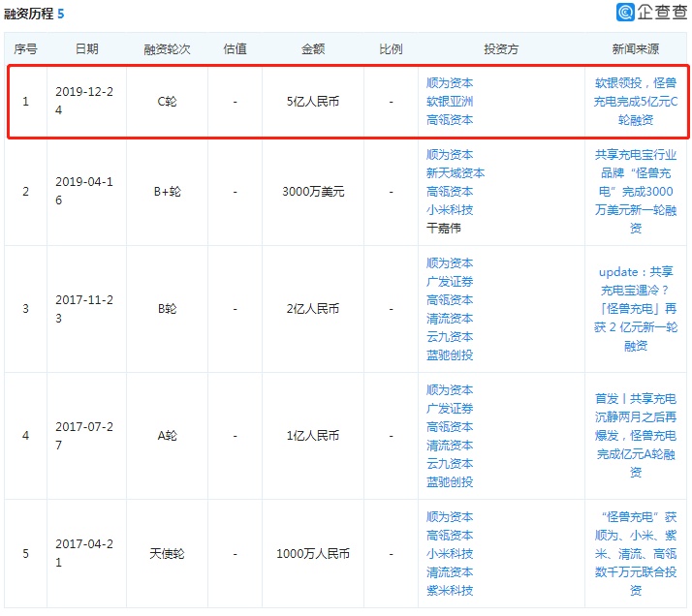Open 紫米科技 investor link
Image resolution: width=692 pixels, height=616 pixels.
click(450, 591)
